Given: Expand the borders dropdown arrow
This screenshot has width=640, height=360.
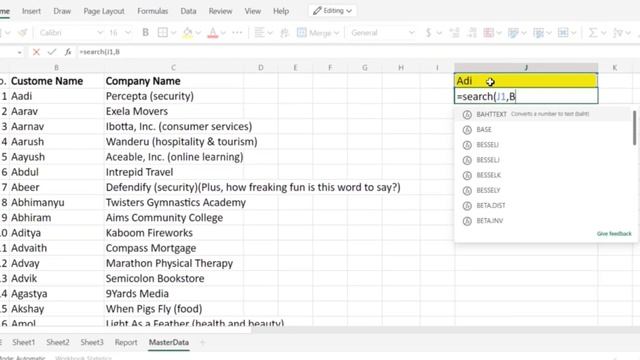Looking at the screenshot, I should coord(173,33).
